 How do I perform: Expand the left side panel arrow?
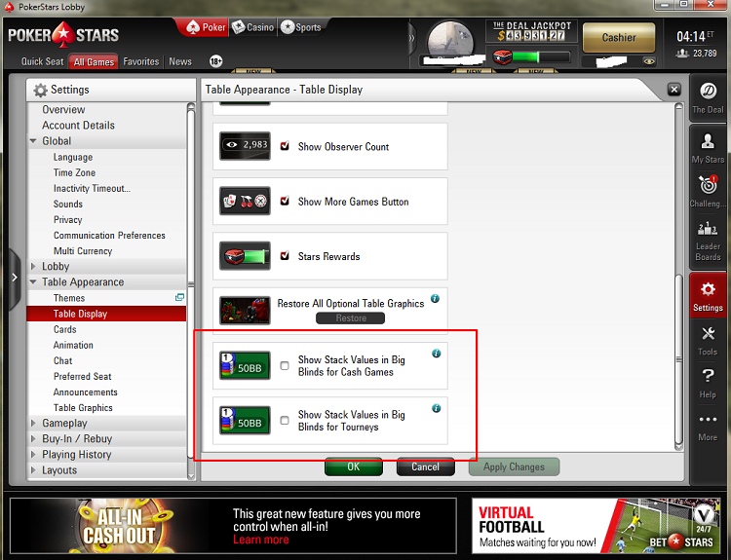pyautogui.click(x=14, y=278)
